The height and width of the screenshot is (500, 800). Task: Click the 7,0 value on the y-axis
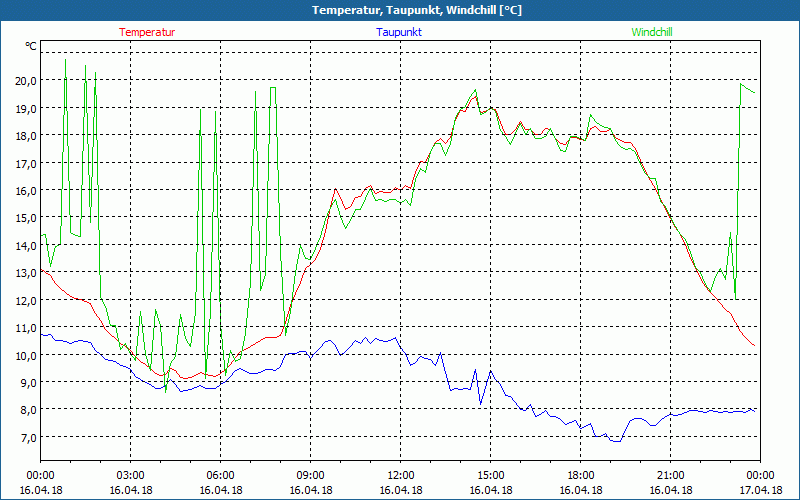coord(27,437)
